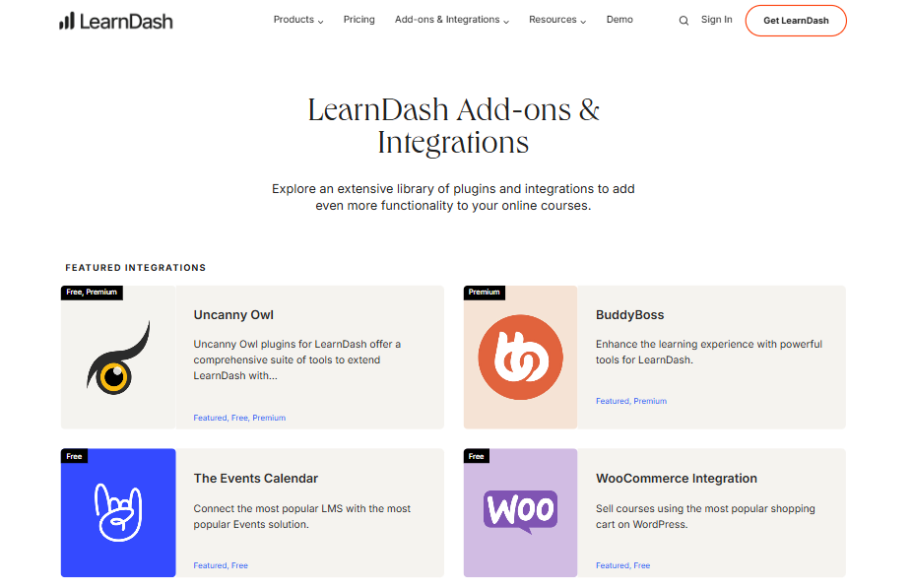The image size is (912, 588).
Task: Expand the Resources dropdown menu
Action: pos(556,20)
